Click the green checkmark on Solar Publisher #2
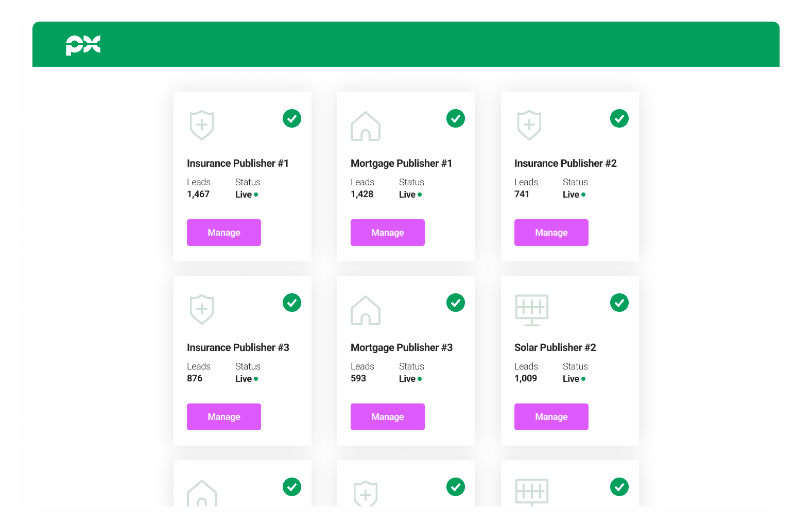 (x=619, y=303)
